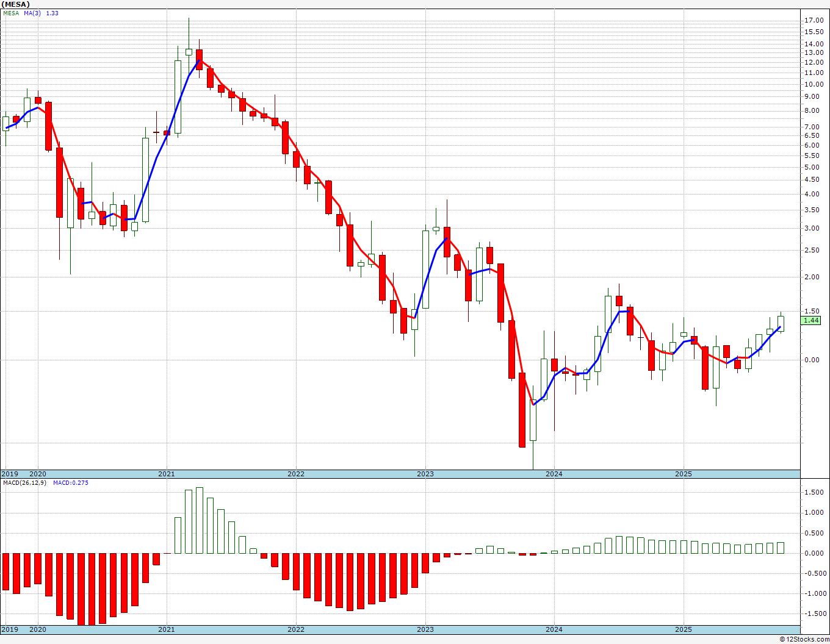Click 2023 on the price chart time axis
The width and height of the screenshot is (830, 644).
[425, 474]
